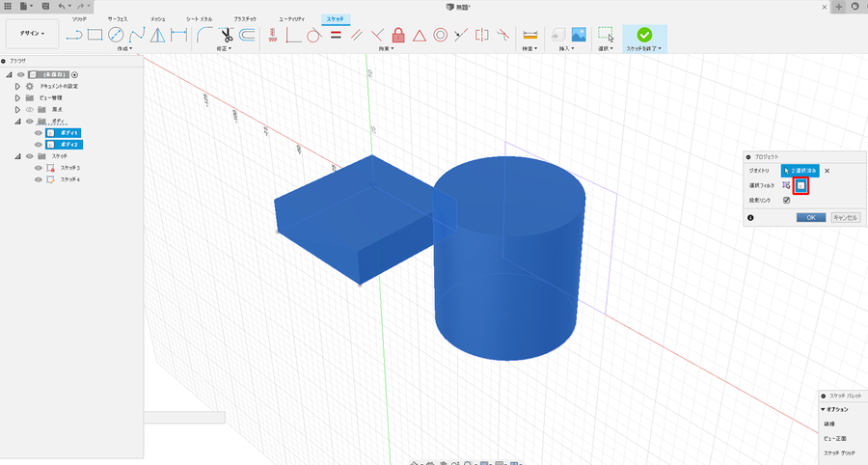Apply the Concentric constraint
This screenshot has width=868, height=465.
440,35
